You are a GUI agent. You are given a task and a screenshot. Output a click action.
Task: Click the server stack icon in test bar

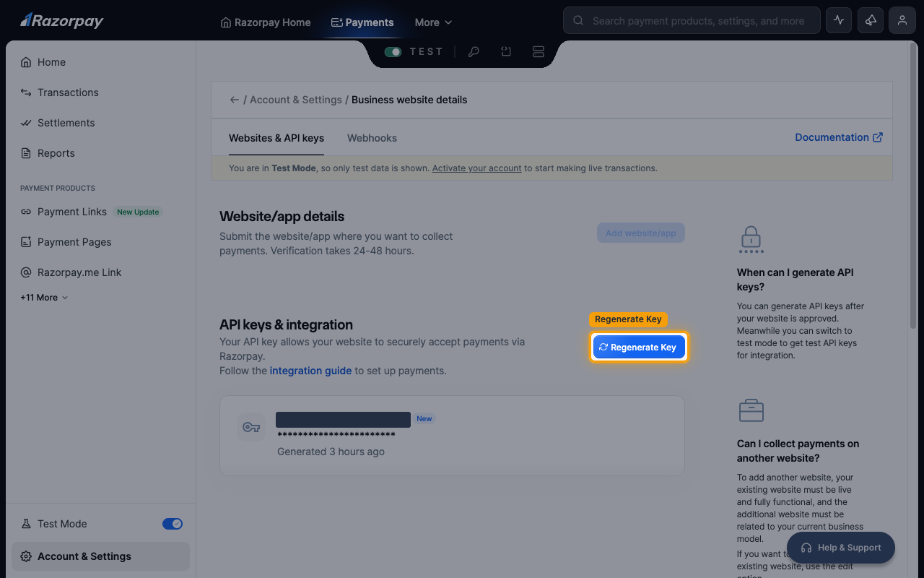pyautogui.click(x=538, y=52)
